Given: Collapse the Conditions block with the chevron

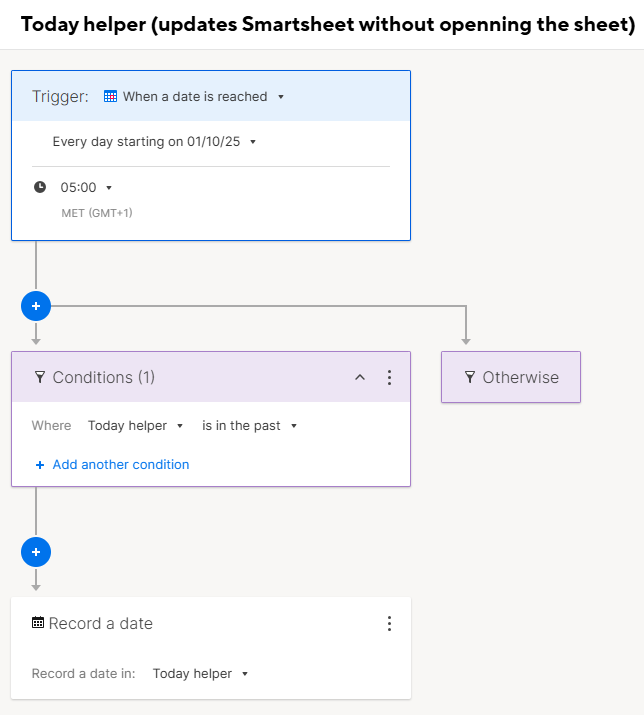Looking at the screenshot, I should (360, 377).
